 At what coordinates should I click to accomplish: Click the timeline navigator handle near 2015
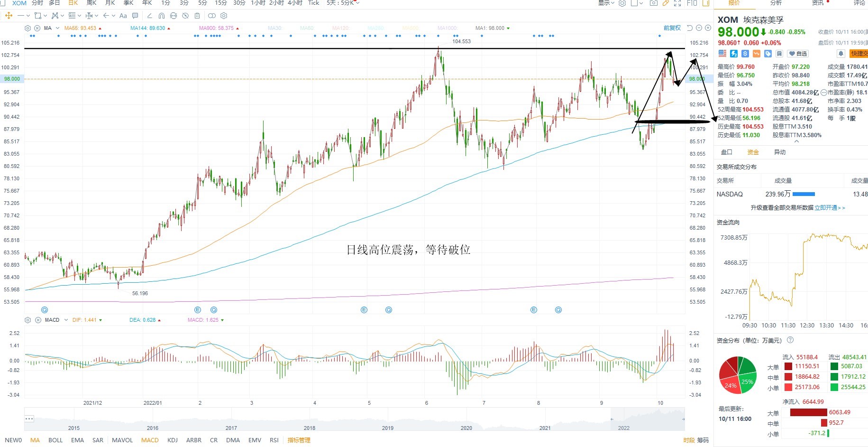[29, 419]
